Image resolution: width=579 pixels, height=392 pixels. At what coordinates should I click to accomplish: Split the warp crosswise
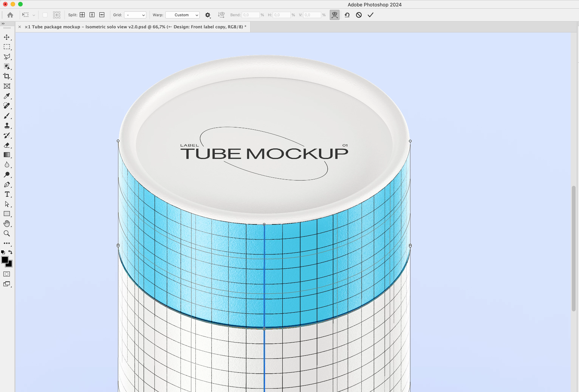pyautogui.click(x=82, y=15)
